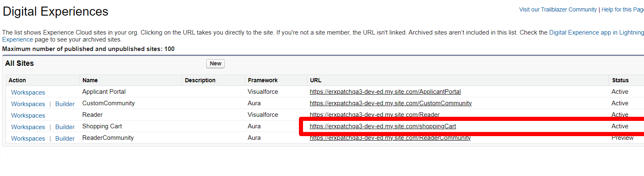This screenshot has height=176, width=644.
Task: Open Workspaces for CustomCommunity site
Action: click(x=28, y=104)
